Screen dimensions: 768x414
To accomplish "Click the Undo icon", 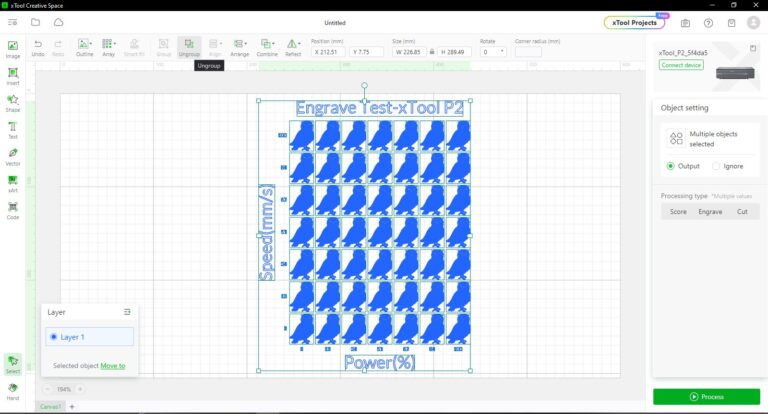I will (38, 45).
